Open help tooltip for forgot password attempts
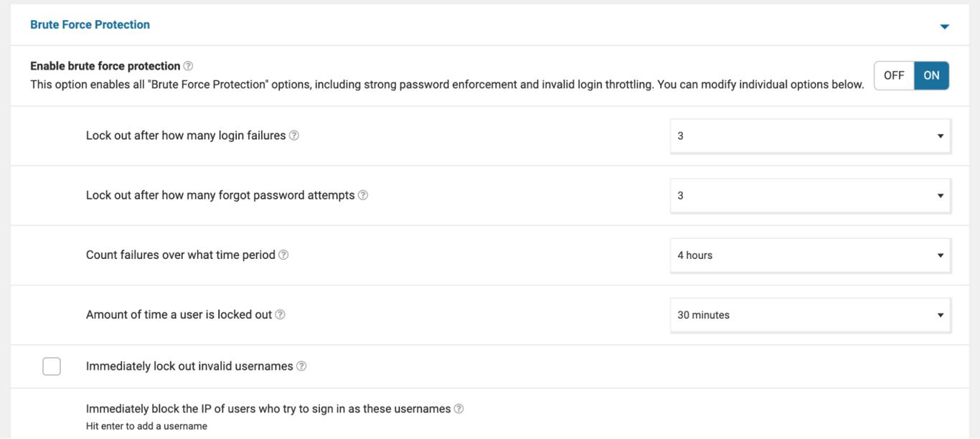Viewport: 980px width, 439px height. pos(363,194)
